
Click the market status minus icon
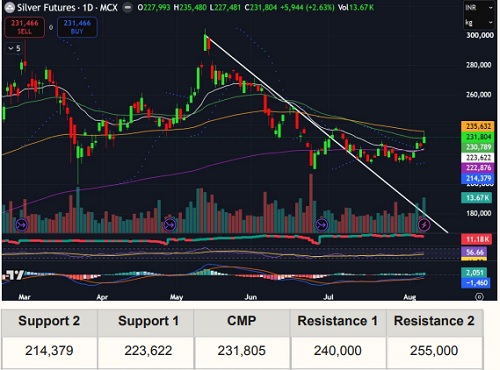(x=127, y=7)
